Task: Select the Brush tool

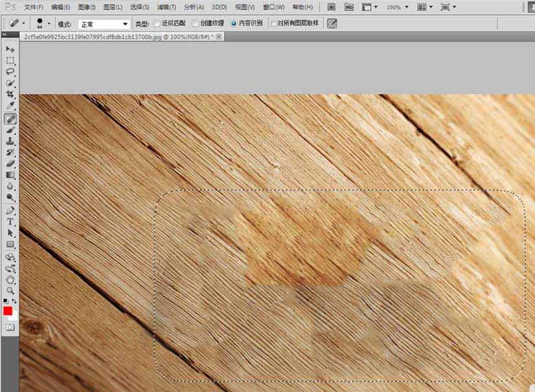Action: pos(9,129)
